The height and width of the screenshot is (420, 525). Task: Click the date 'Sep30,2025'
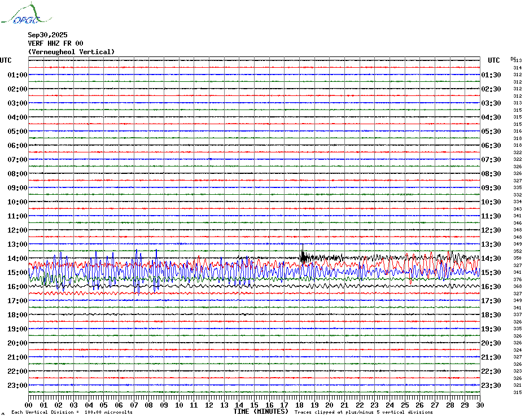[47, 35]
